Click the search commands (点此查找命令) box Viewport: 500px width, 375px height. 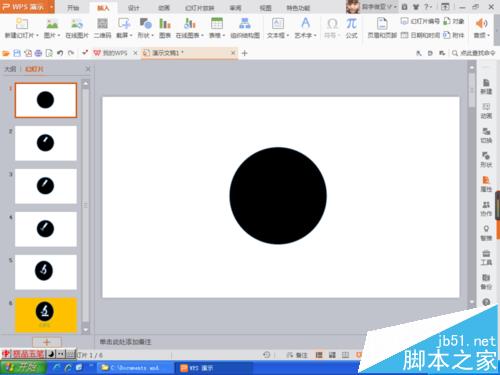(473, 53)
